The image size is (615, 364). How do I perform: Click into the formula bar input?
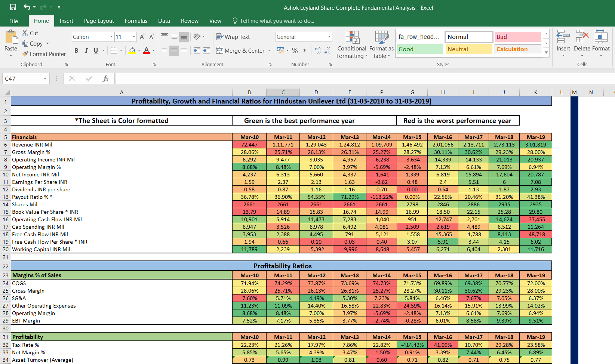(365, 78)
